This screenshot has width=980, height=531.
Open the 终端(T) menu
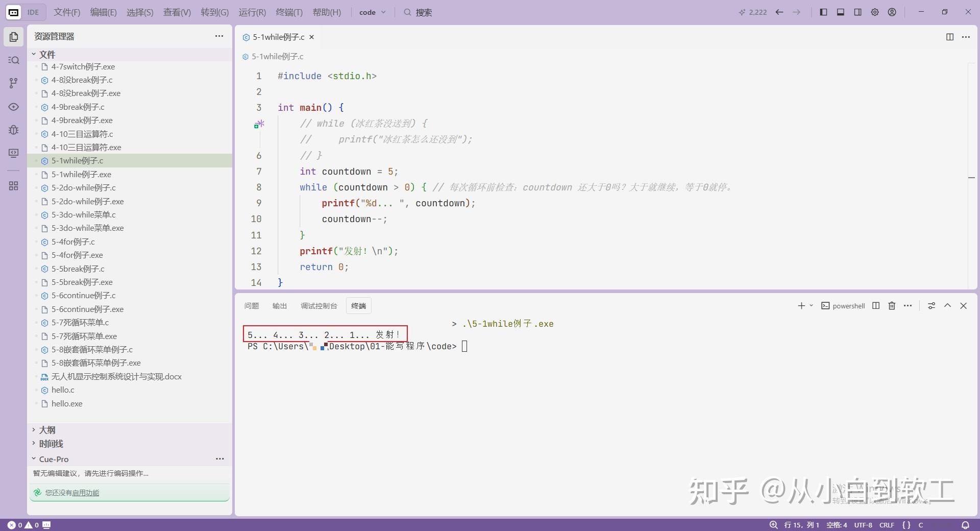click(x=289, y=12)
